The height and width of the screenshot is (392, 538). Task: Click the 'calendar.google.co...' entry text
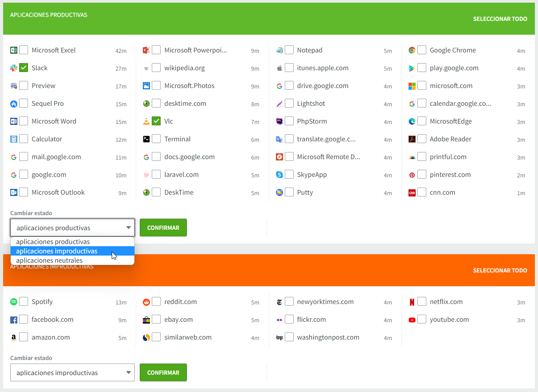coord(461,104)
